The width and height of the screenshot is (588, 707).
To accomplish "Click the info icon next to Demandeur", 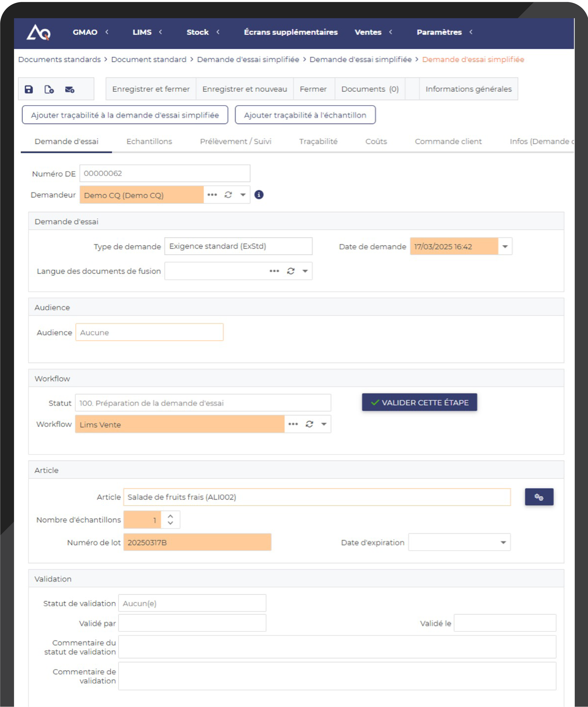I will tap(259, 195).
